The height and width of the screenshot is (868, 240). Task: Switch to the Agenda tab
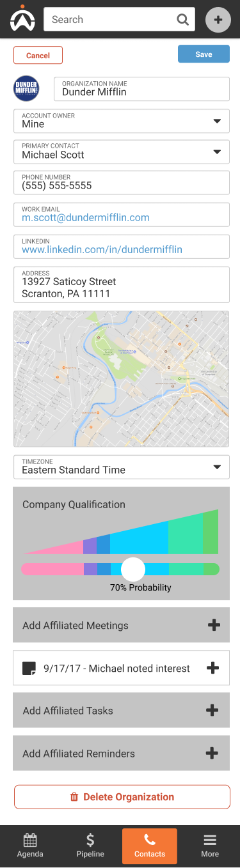[30, 846]
